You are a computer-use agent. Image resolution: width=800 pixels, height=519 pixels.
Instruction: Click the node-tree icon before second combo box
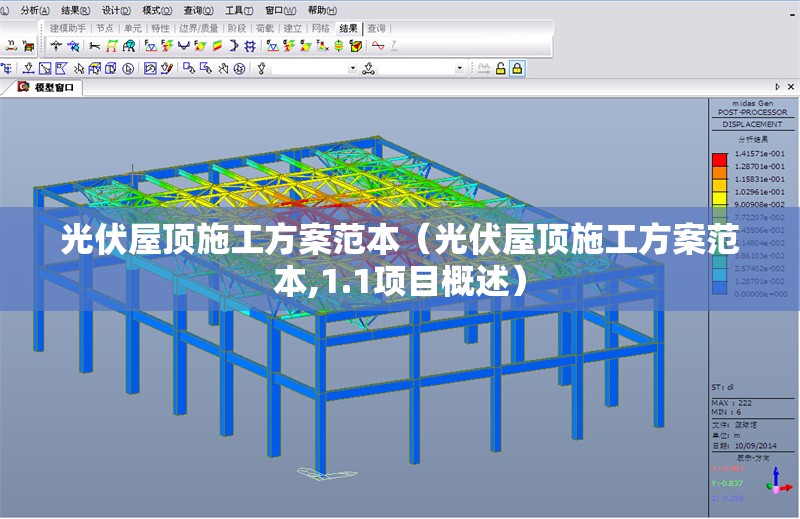pos(369,68)
